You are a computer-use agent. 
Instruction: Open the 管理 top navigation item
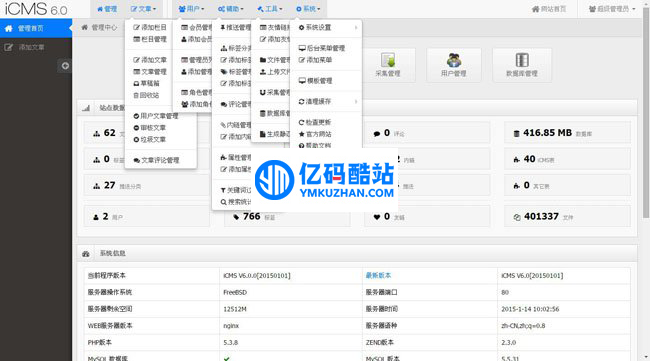(x=107, y=9)
